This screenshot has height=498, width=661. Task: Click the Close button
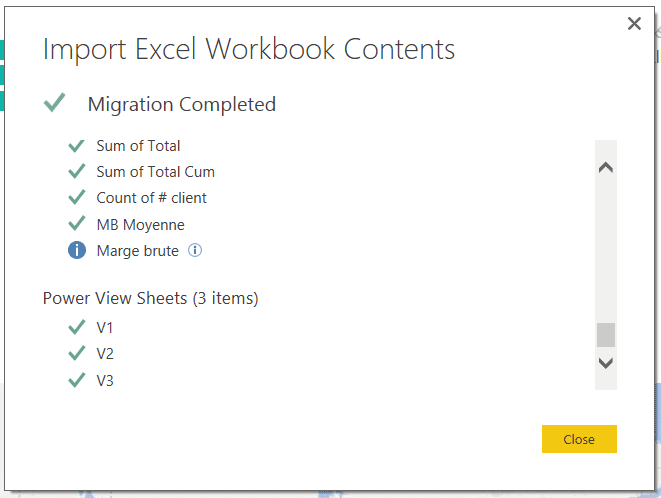(x=579, y=439)
